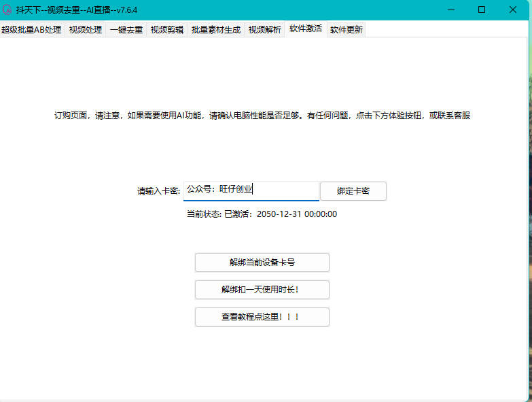532x402 pixels.
Task: Go to the 视频剪辑 tab
Action: point(167,30)
